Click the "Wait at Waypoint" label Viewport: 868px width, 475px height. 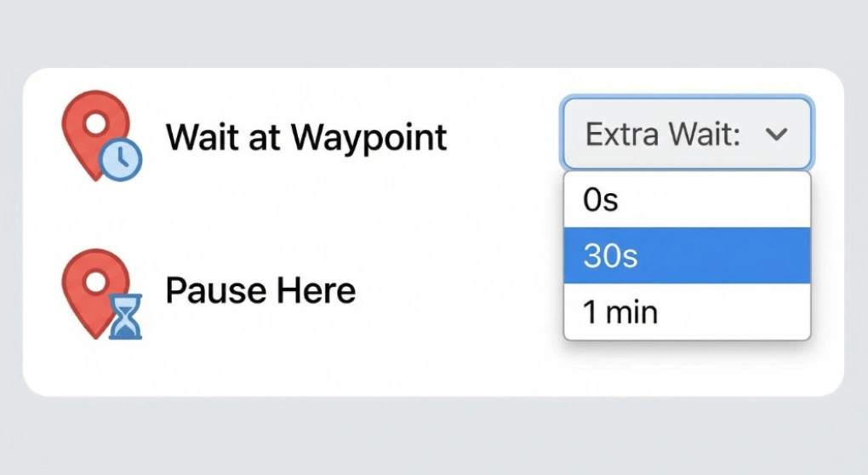(306, 136)
